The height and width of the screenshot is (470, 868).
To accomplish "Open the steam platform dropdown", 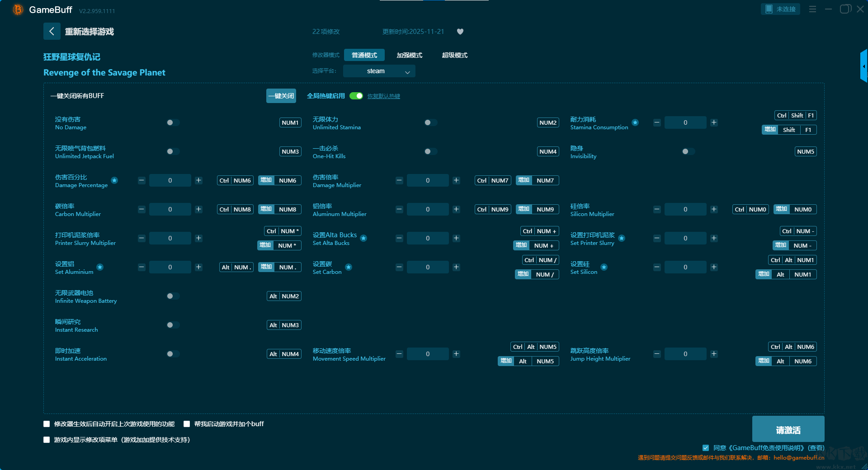I will 379,71.
